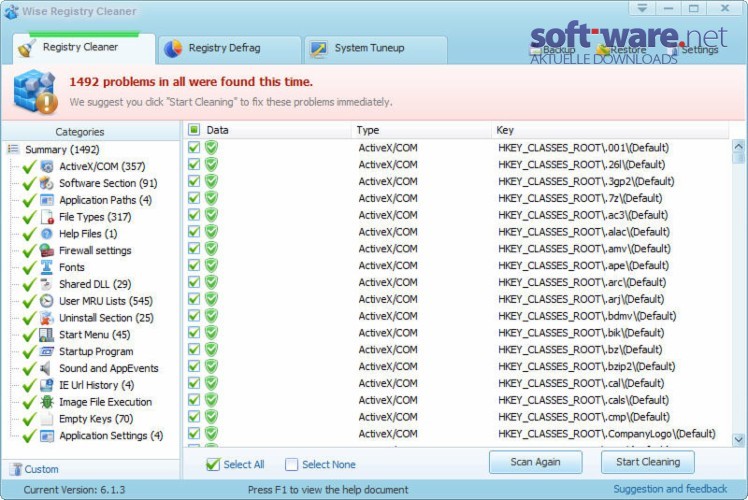Viewport: 748px width, 500px height.
Task: Tick the Select None checkbox
Action: point(291,464)
